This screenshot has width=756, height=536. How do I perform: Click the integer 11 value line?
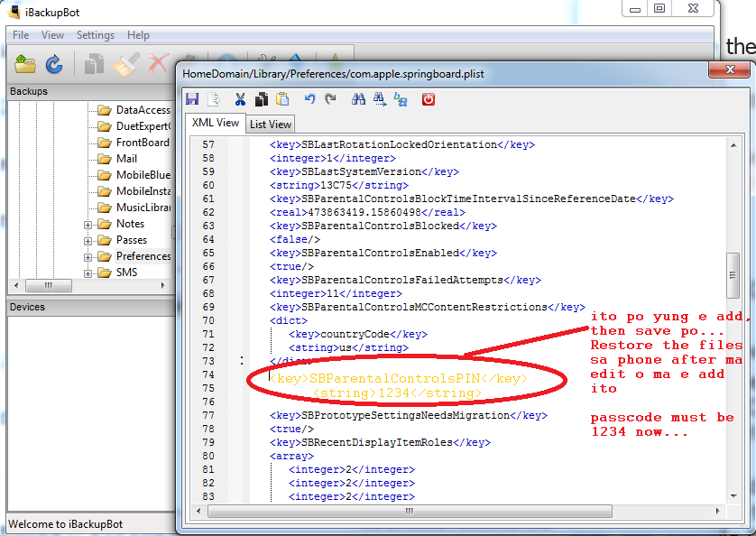pyautogui.click(x=336, y=293)
